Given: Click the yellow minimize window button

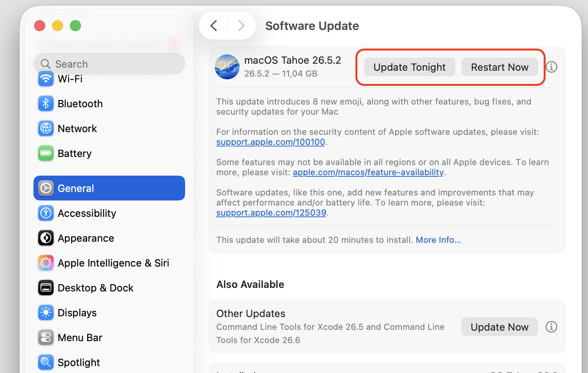Looking at the screenshot, I should point(58,26).
